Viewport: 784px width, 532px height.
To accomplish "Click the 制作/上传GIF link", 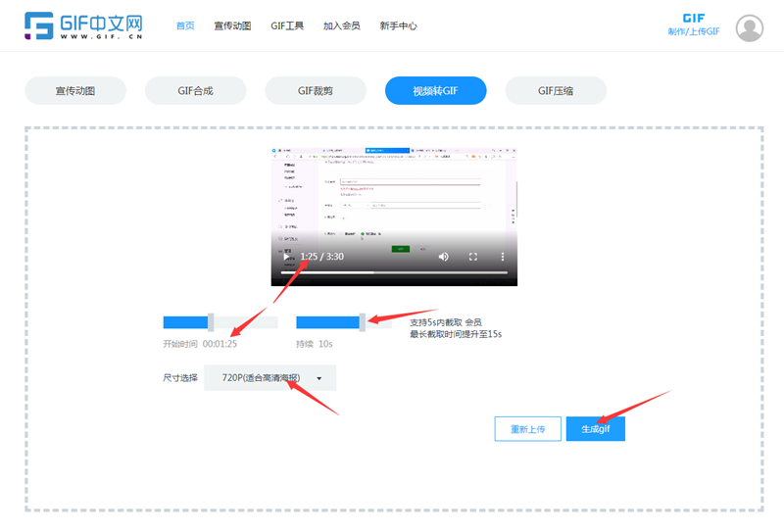I will pyautogui.click(x=694, y=31).
